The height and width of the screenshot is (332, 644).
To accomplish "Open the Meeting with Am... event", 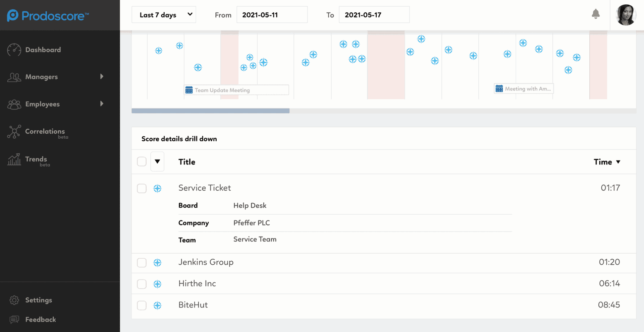I will point(524,89).
